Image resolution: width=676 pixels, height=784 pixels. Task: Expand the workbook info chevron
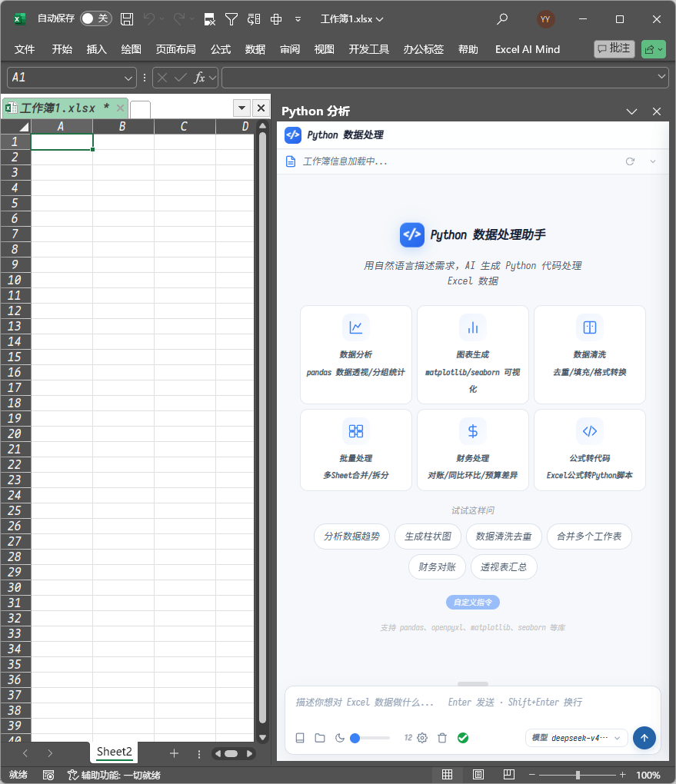point(652,161)
